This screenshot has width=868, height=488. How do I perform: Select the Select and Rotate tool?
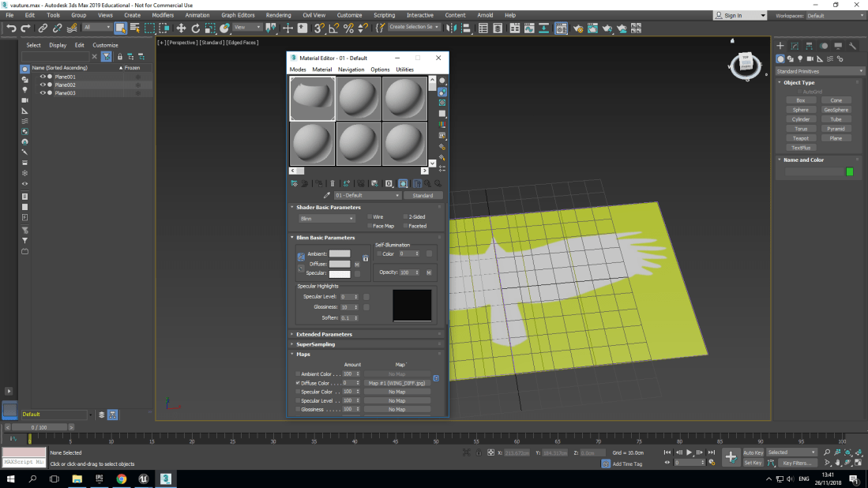[196, 28]
